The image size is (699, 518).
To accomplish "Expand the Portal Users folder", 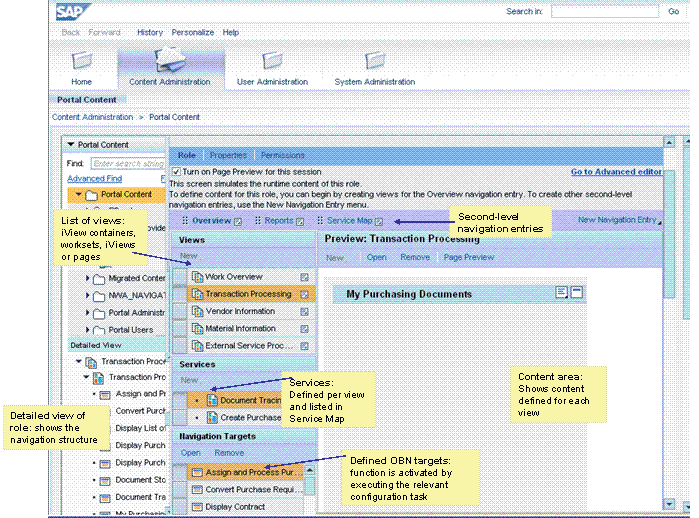I will pos(87,329).
